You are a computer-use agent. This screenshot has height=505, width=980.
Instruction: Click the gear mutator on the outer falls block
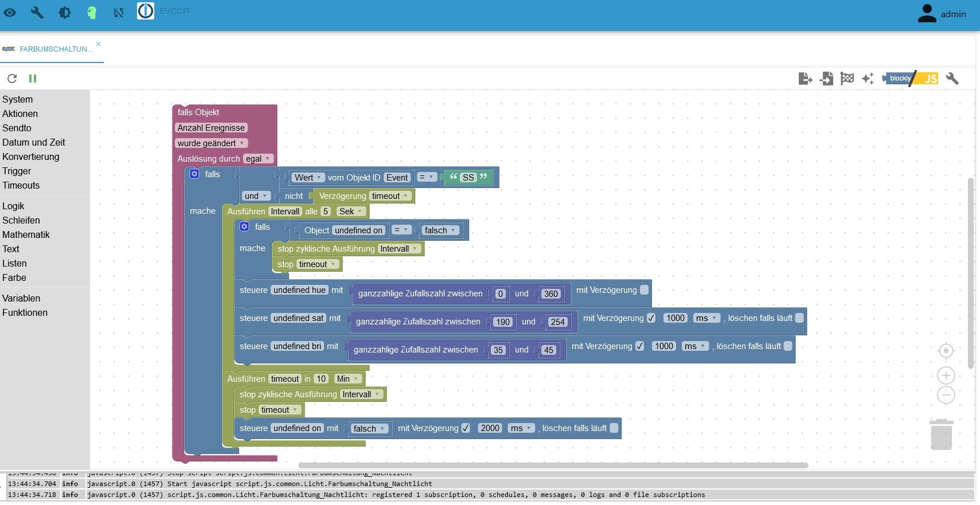coord(194,174)
